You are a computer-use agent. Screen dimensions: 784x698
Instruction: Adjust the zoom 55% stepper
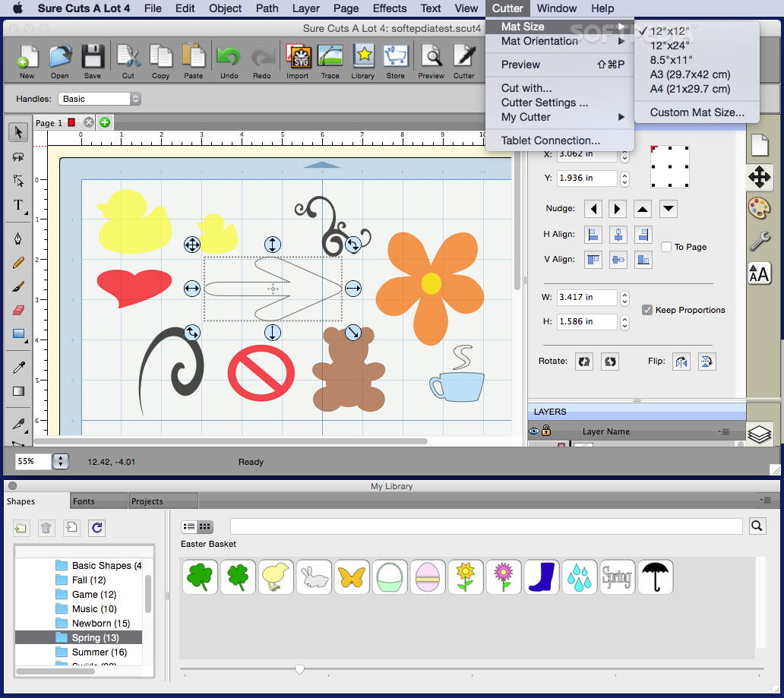[x=61, y=461]
